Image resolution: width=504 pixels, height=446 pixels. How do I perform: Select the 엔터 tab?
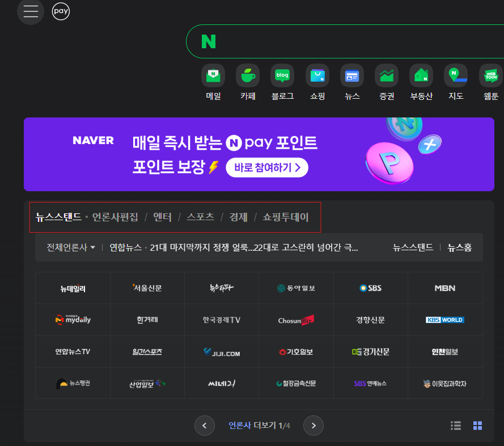(x=162, y=217)
